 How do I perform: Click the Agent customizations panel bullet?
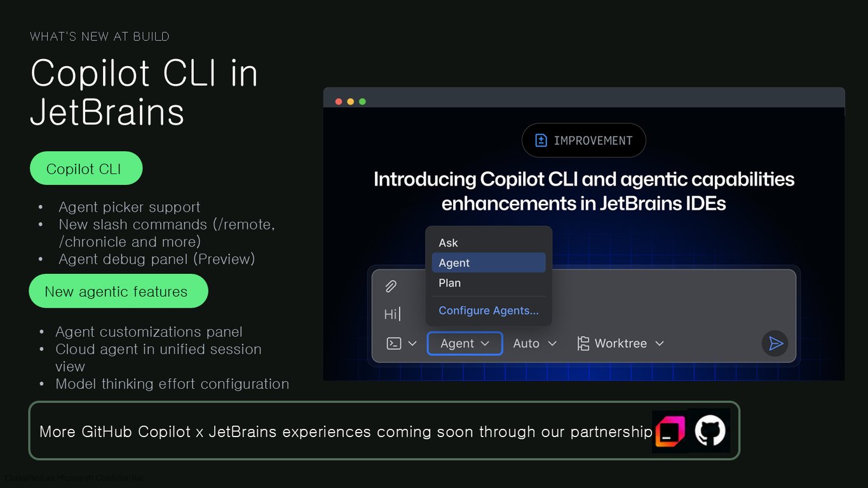(x=149, y=332)
